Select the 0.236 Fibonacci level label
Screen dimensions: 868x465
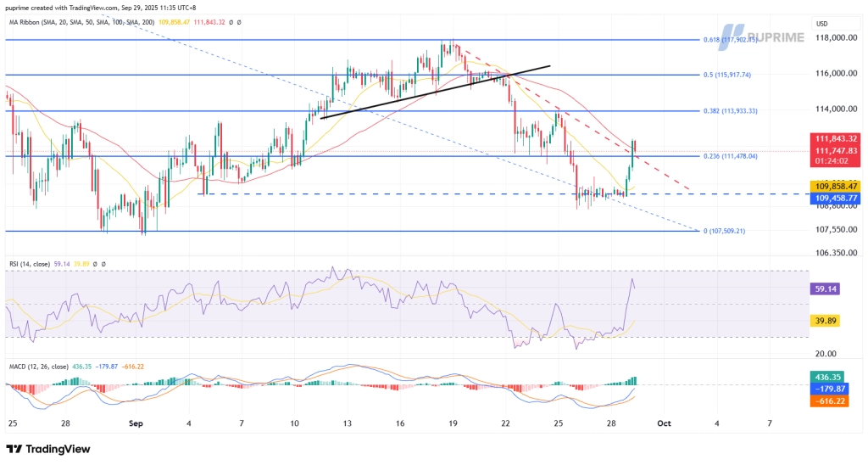738,156
